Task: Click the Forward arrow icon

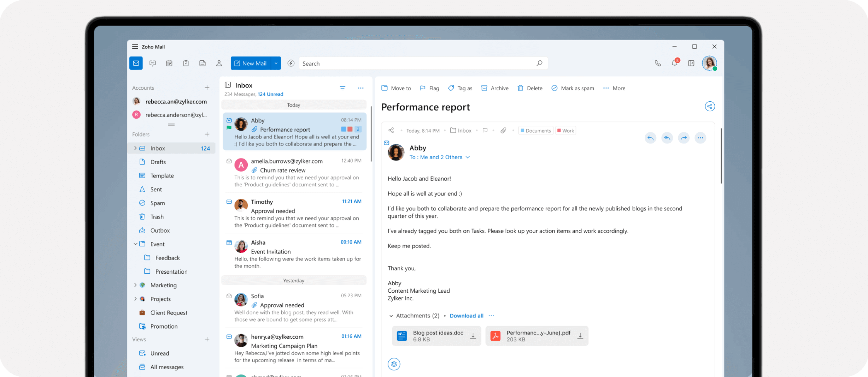Action: [x=684, y=138]
